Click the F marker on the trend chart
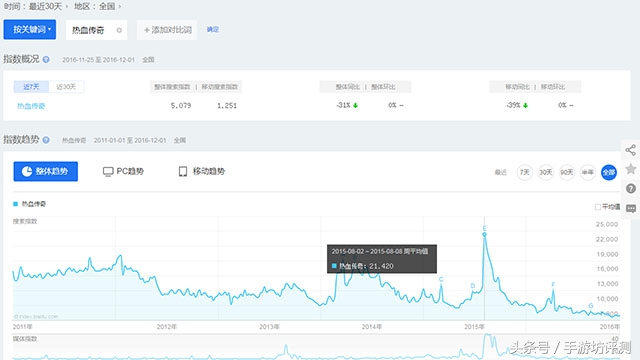Screen dimensions: 640x360 pos(553,284)
